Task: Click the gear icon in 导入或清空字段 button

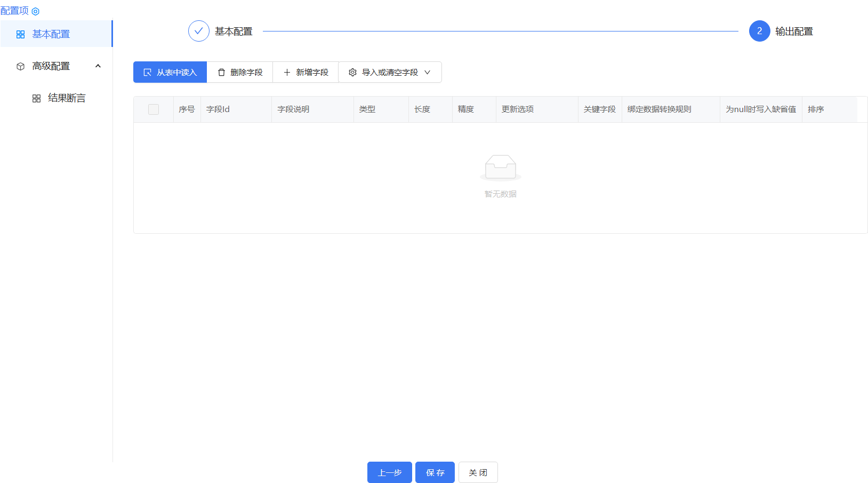Action: click(x=352, y=72)
